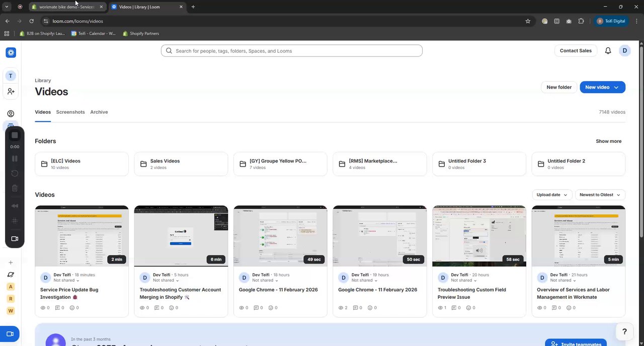Bookmark this page with star icon

[528, 21]
